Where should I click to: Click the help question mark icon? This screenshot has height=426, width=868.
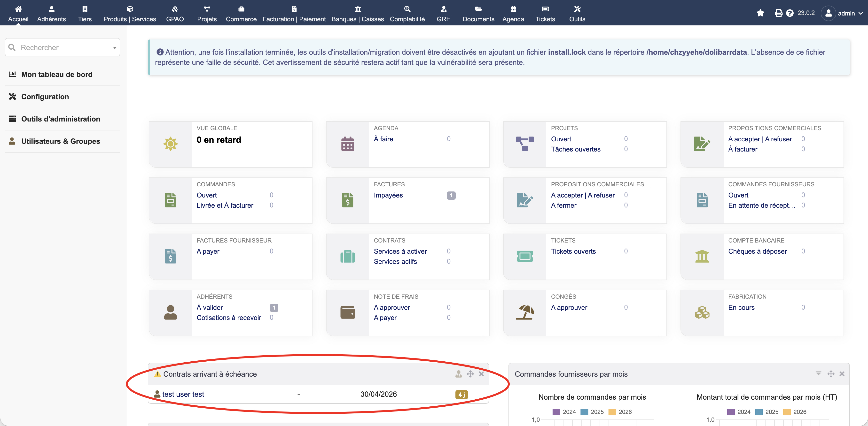click(790, 13)
